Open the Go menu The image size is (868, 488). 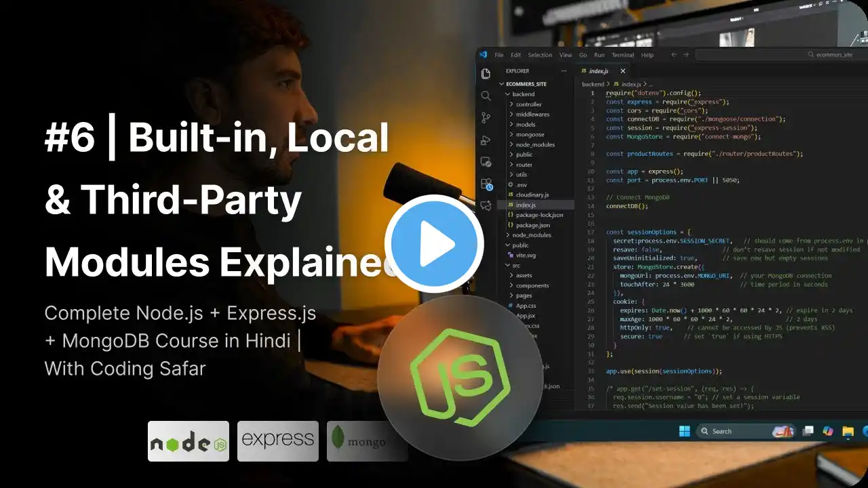point(583,55)
